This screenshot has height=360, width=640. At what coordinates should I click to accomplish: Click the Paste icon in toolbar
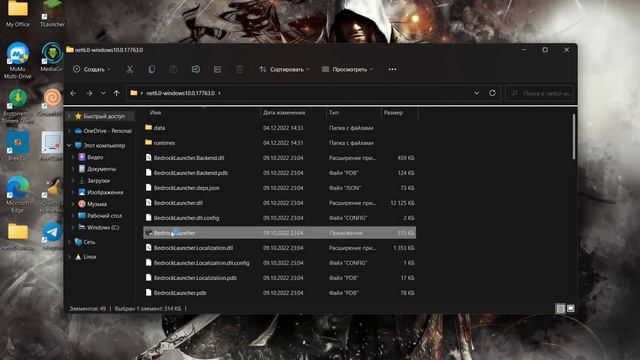[173, 69]
